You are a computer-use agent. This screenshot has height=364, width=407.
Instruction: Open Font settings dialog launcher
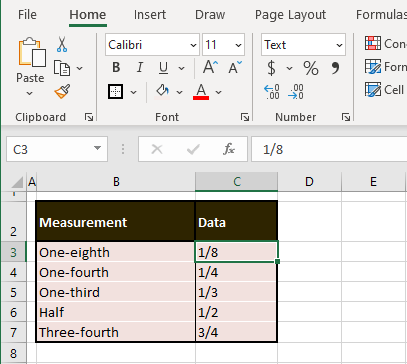tap(245, 117)
